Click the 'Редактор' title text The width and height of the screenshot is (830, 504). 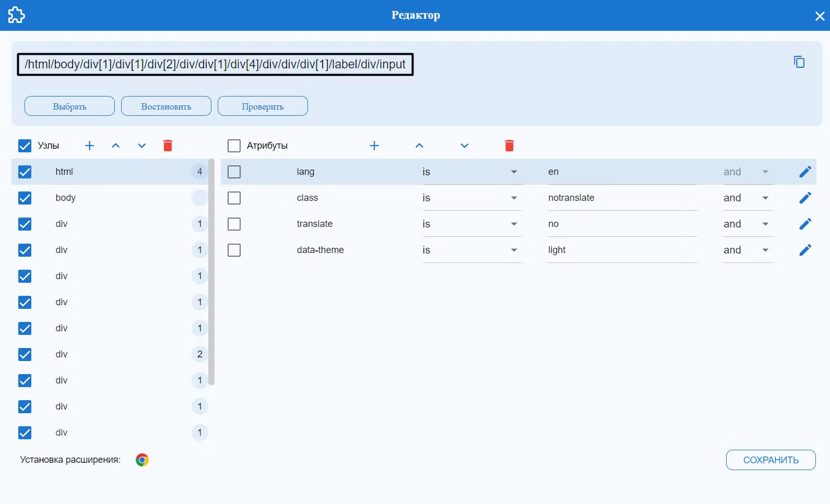coord(416,15)
